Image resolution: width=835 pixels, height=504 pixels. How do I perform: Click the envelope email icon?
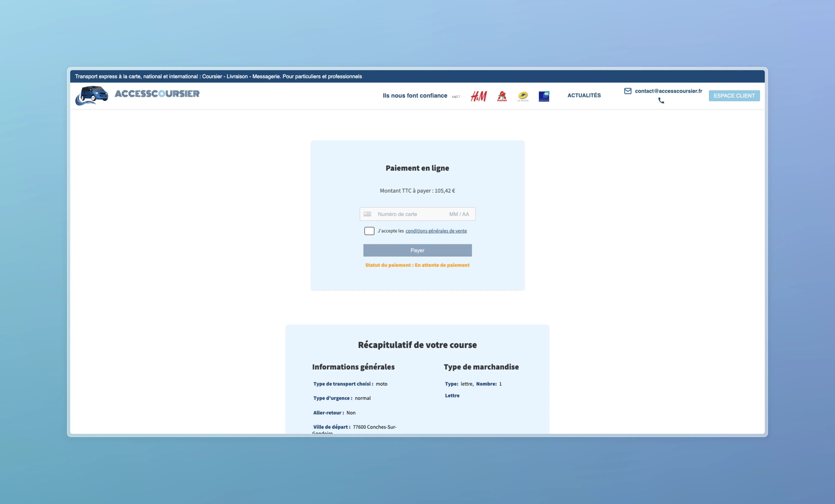pos(628,91)
